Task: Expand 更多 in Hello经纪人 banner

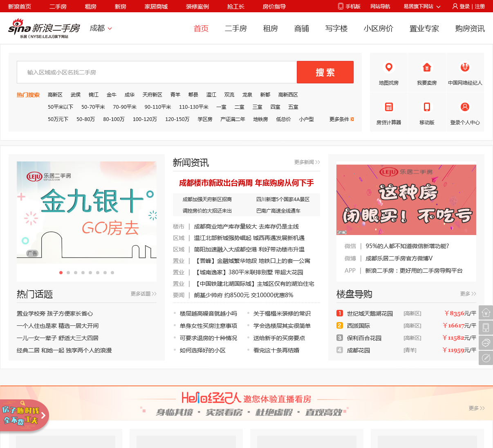Action: tap(477, 408)
